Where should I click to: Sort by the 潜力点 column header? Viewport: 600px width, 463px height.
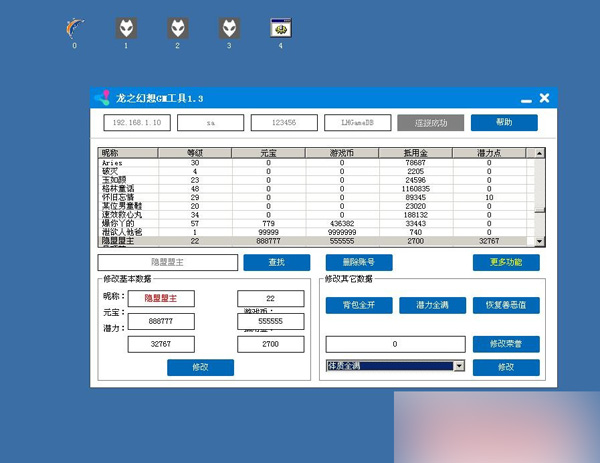click(x=489, y=153)
